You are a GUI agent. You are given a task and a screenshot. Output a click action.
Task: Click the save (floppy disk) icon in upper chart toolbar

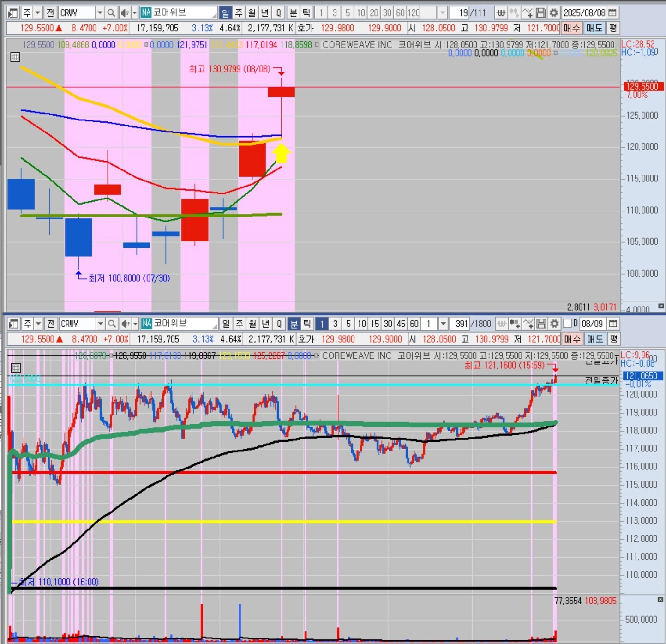[540, 12]
